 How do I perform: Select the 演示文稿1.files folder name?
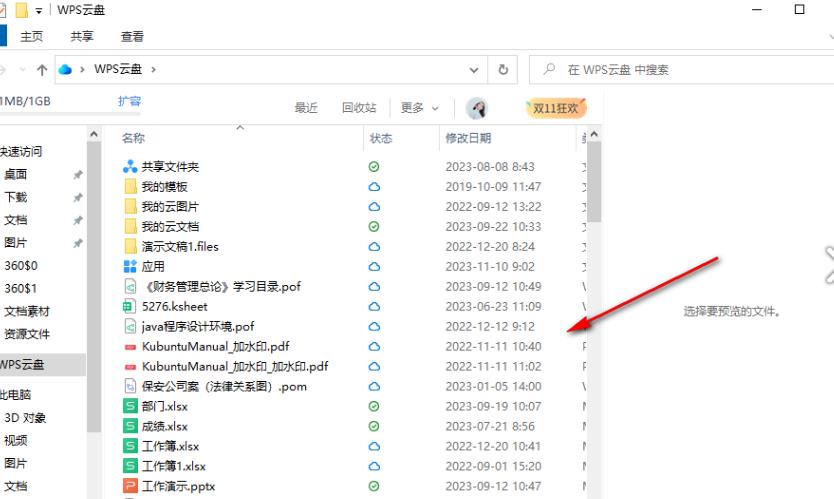click(x=180, y=247)
